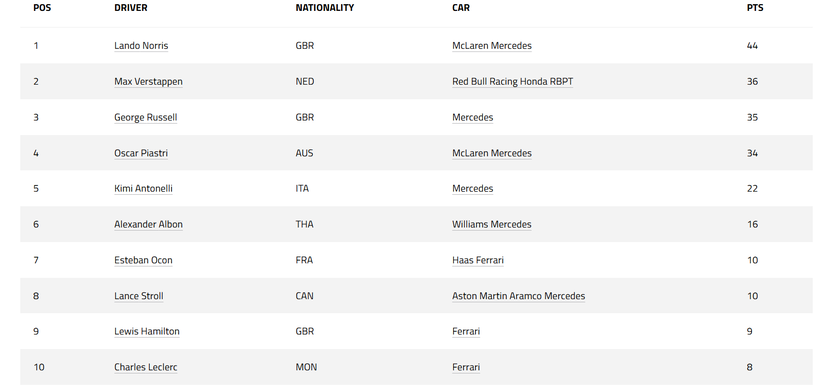833x388 pixels.
Task: Click the NATIONALITY column header
Action: 325,8
